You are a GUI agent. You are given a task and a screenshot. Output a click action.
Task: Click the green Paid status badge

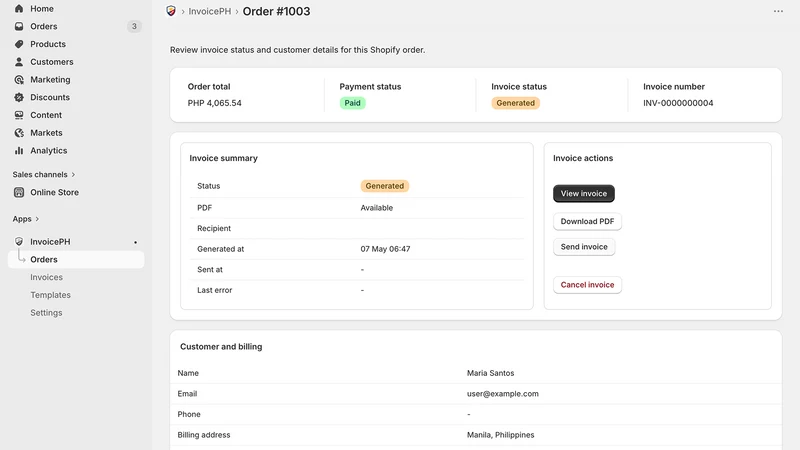point(352,103)
